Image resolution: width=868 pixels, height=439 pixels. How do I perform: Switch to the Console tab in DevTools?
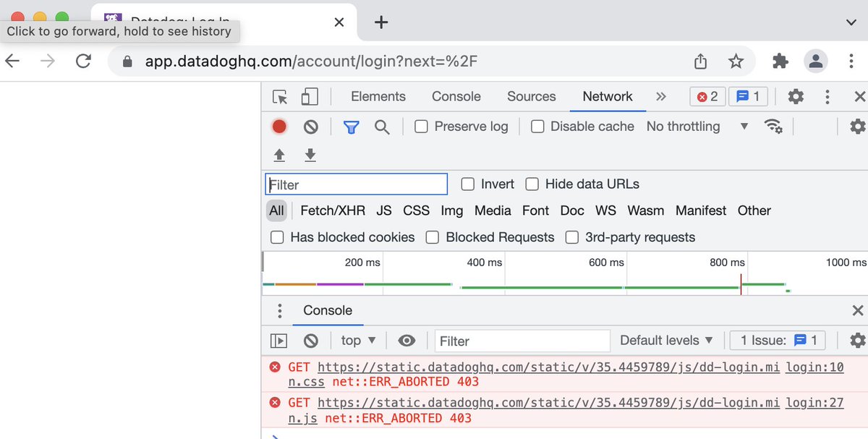point(456,97)
